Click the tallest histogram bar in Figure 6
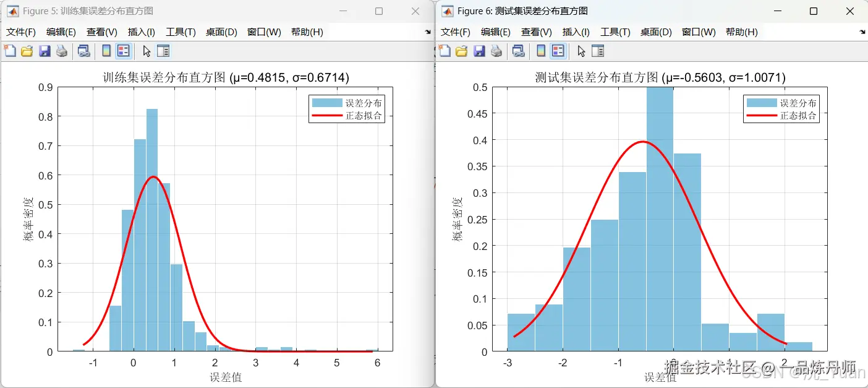The height and width of the screenshot is (388, 868). [660, 220]
